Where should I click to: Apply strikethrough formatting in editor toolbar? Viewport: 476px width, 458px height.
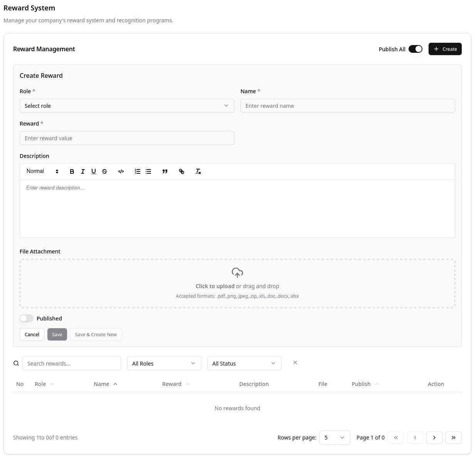[x=104, y=171]
